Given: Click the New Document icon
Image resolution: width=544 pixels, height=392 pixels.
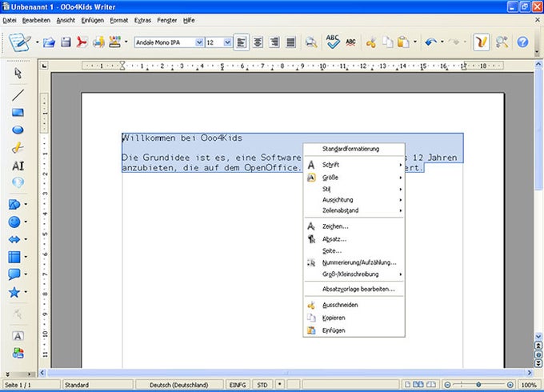Looking at the screenshot, I should pyautogui.click(x=19, y=42).
